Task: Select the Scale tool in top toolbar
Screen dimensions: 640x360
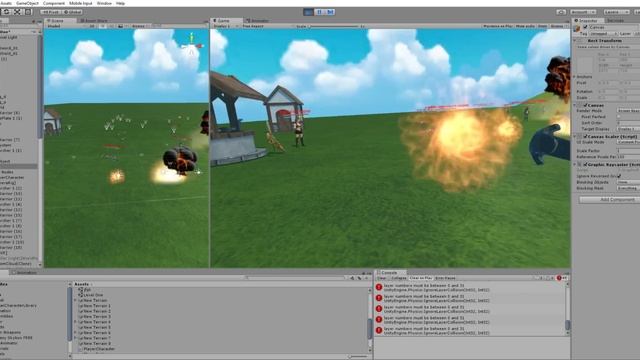Action: [17, 12]
